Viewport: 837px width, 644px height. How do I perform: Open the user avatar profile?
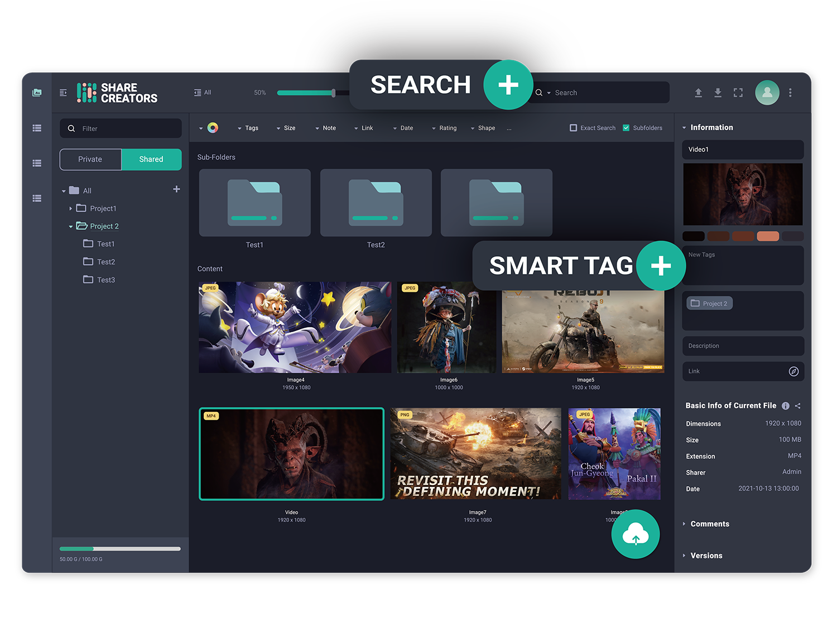point(767,93)
